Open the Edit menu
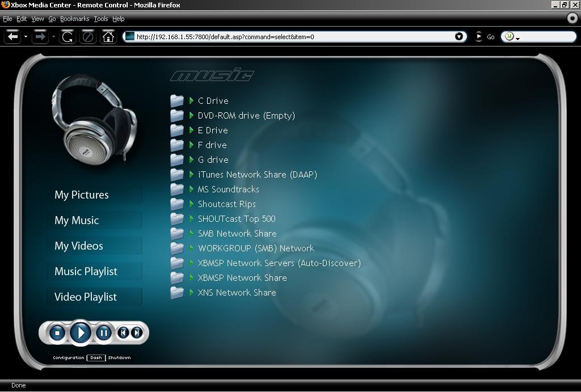581x392 pixels. tap(22, 19)
